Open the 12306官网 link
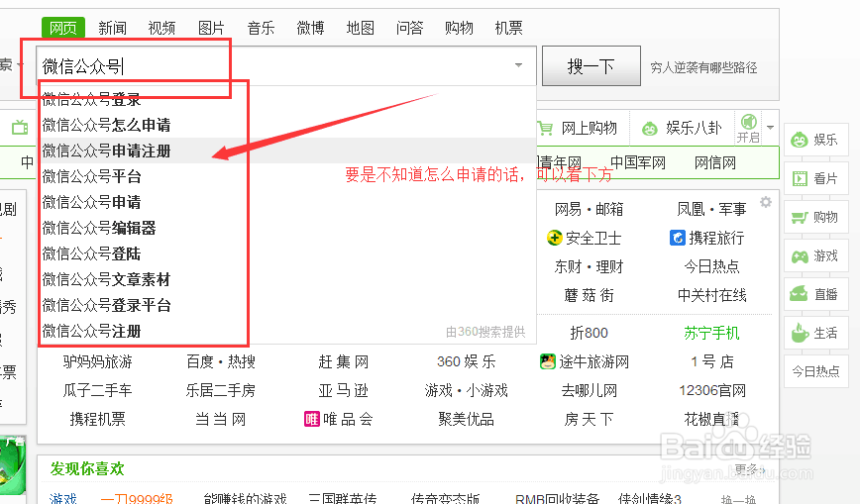 click(712, 390)
